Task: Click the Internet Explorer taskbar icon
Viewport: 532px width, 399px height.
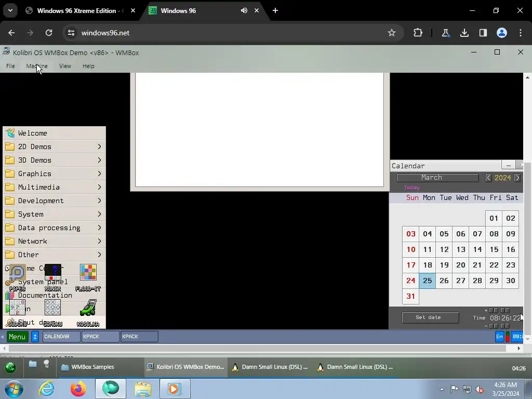Action: (46, 389)
